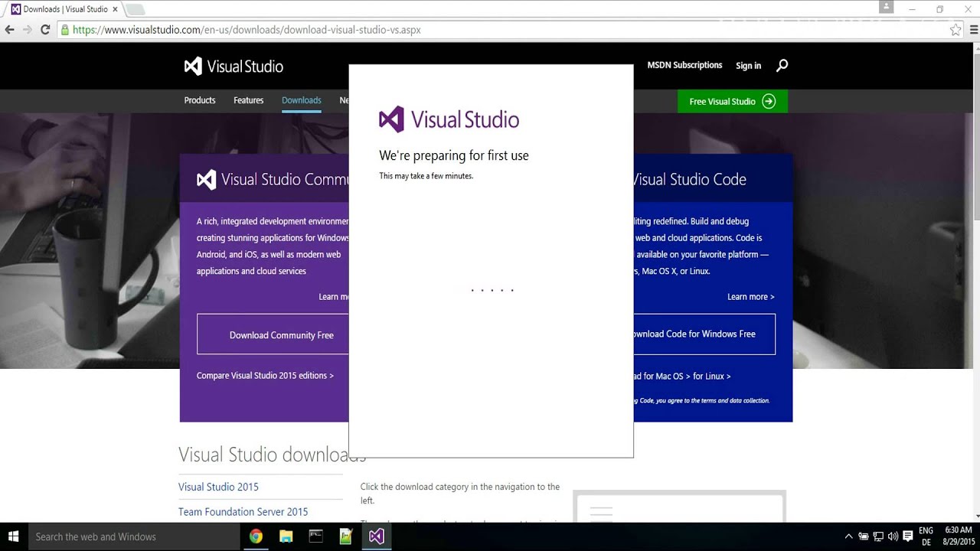Select Team Foundation Server 2015 category
The image size is (980, 551).
pyautogui.click(x=243, y=512)
